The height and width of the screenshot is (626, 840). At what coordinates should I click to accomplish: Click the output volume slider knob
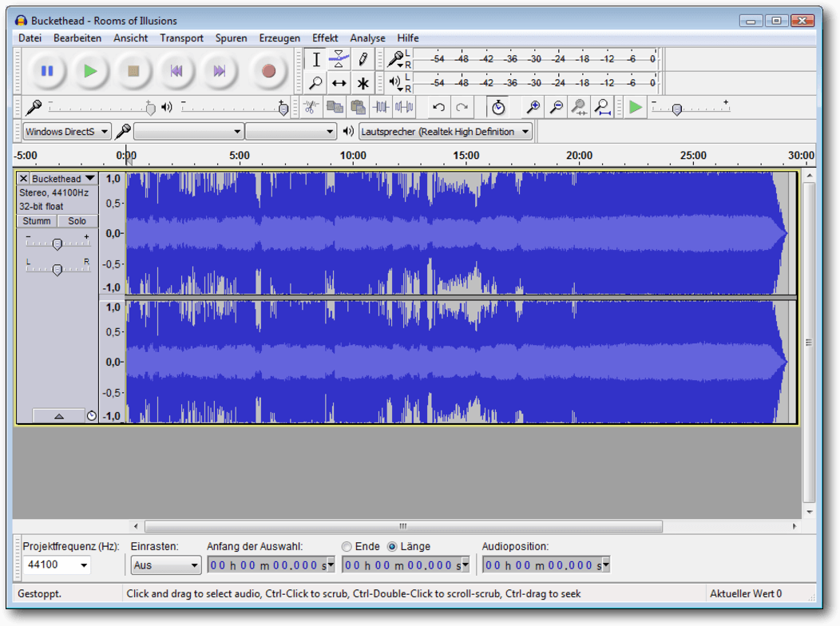283,109
